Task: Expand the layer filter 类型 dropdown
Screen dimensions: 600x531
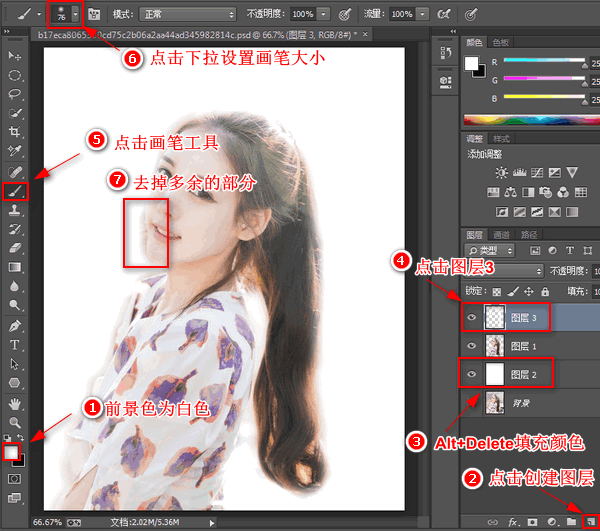Action: (x=496, y=250)
